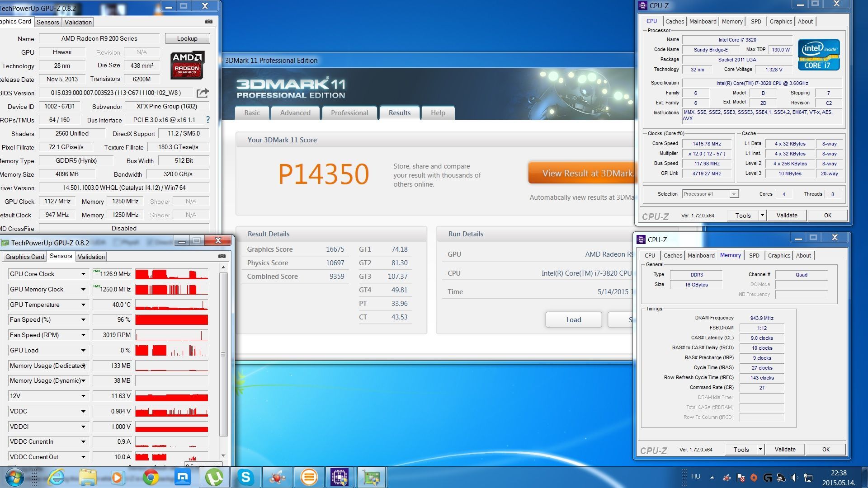
Task: Open the Fan Speed (%) sensor dropdown
Action: coord(83,320)
